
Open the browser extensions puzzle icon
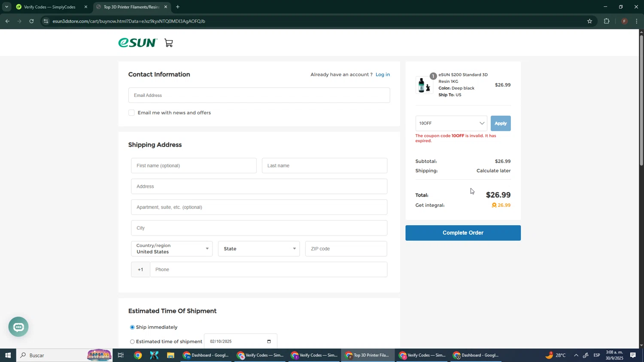[x=607, y=21]
